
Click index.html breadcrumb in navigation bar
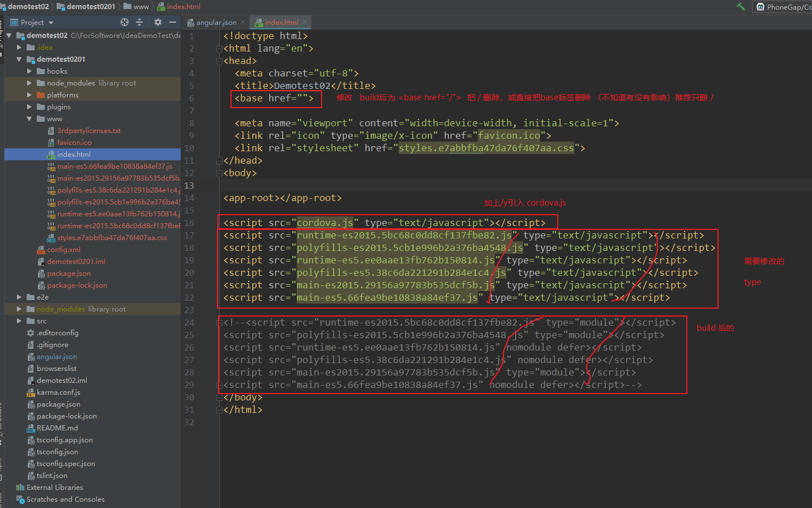pos(179,7)
